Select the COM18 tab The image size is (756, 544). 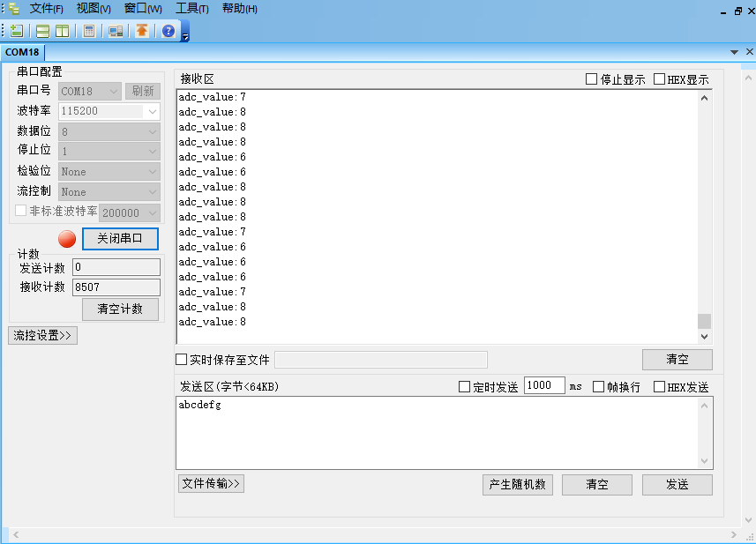coord(22,52)
